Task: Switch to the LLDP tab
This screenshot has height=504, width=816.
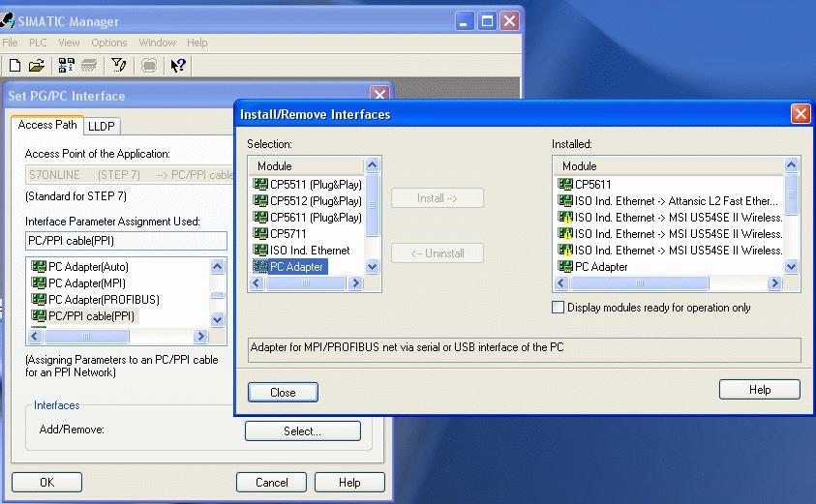Action: point(101,126)
